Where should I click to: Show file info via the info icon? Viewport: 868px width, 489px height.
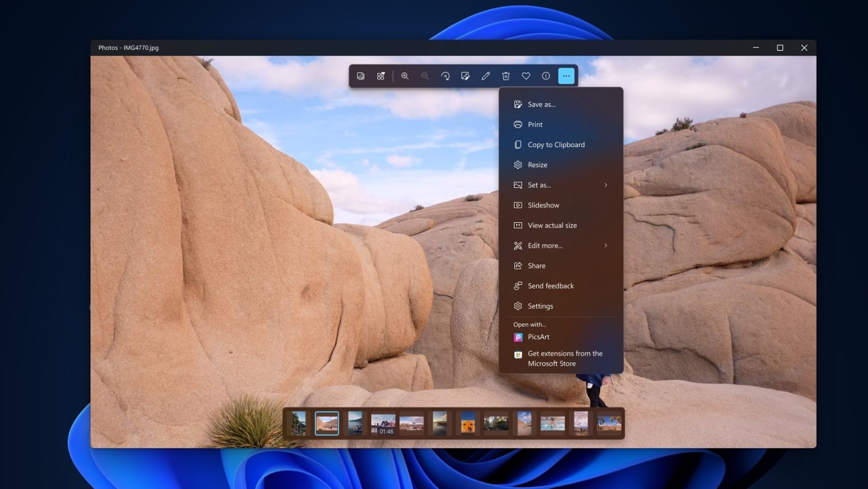click(x=546, y=76)
